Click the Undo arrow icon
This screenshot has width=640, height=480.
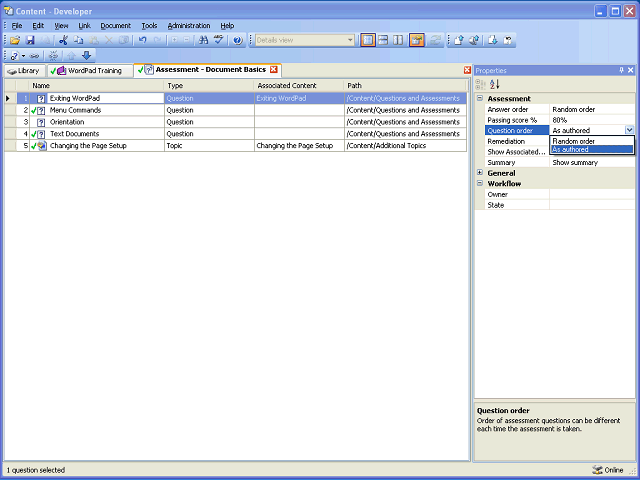143,40
